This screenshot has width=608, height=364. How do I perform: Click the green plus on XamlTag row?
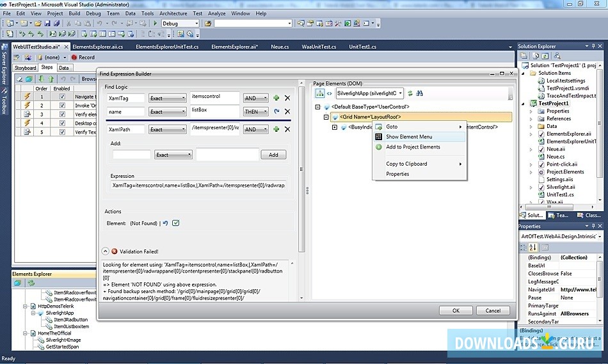(x=276, y=98)
